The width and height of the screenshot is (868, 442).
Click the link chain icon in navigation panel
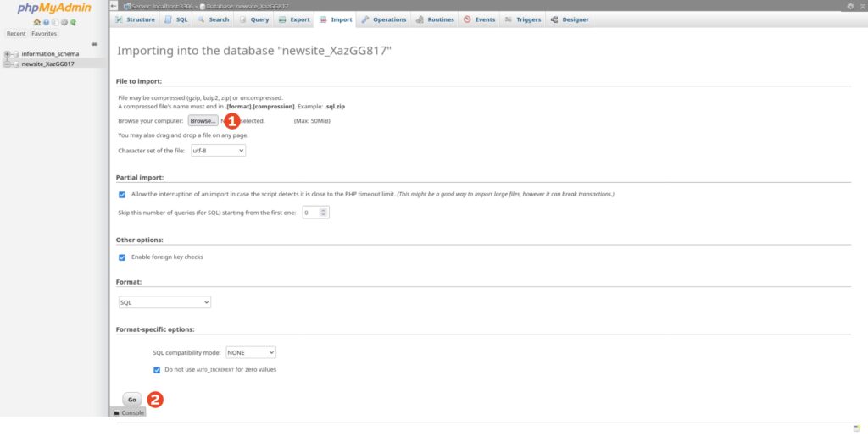tap(94, 44)
